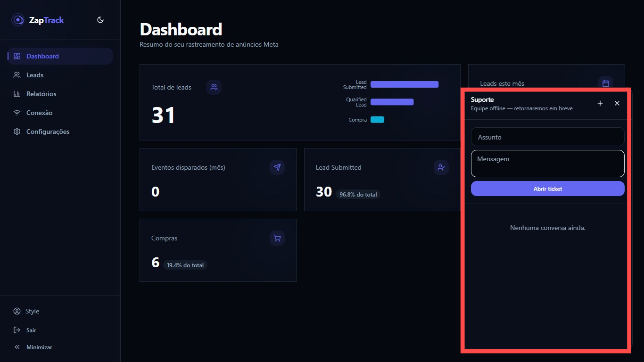The width and height of the screenshot is (644, 362).
Task: Click the Lead Submitted user-check icon
Action: 441,167
